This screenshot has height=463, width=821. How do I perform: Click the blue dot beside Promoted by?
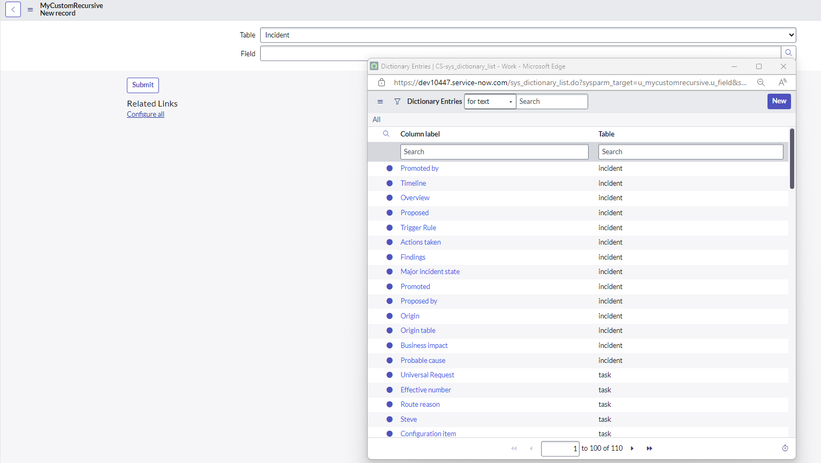pyautogui.click(x=389, y=168)
